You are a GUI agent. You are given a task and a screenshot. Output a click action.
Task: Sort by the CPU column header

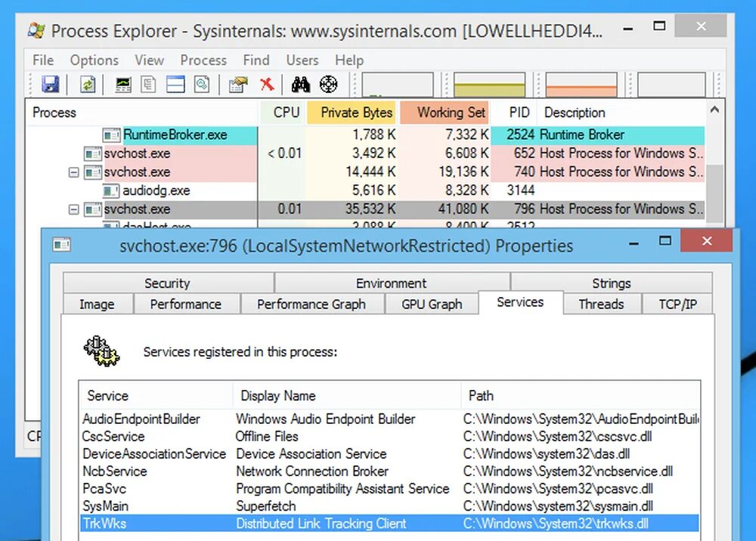[283, 113]
